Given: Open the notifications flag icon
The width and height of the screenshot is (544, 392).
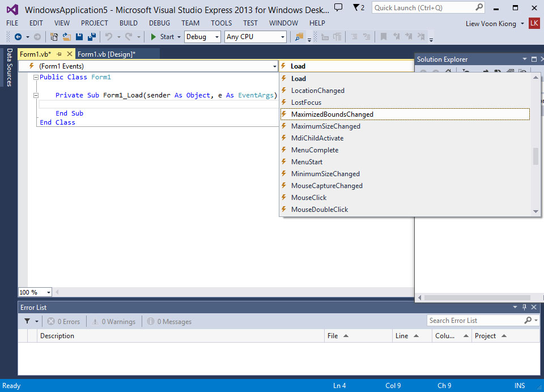Looking at the screenshot, I should click(358, 7).
